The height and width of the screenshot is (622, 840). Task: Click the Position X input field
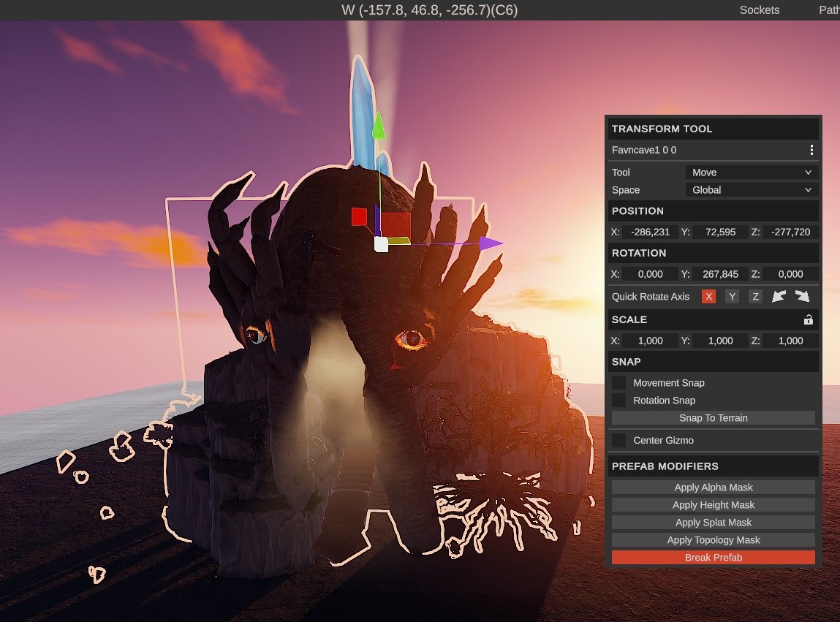click(x=650, y=232)
